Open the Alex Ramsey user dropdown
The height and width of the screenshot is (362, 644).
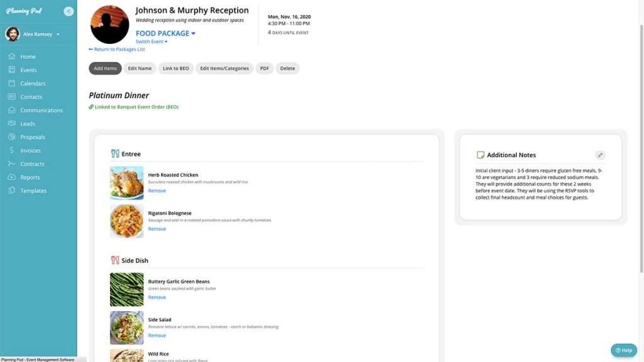coord(41,34)
